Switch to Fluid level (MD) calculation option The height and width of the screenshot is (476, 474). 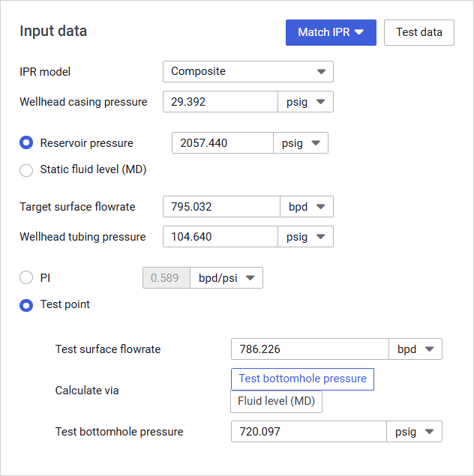[x=276, y=402]
